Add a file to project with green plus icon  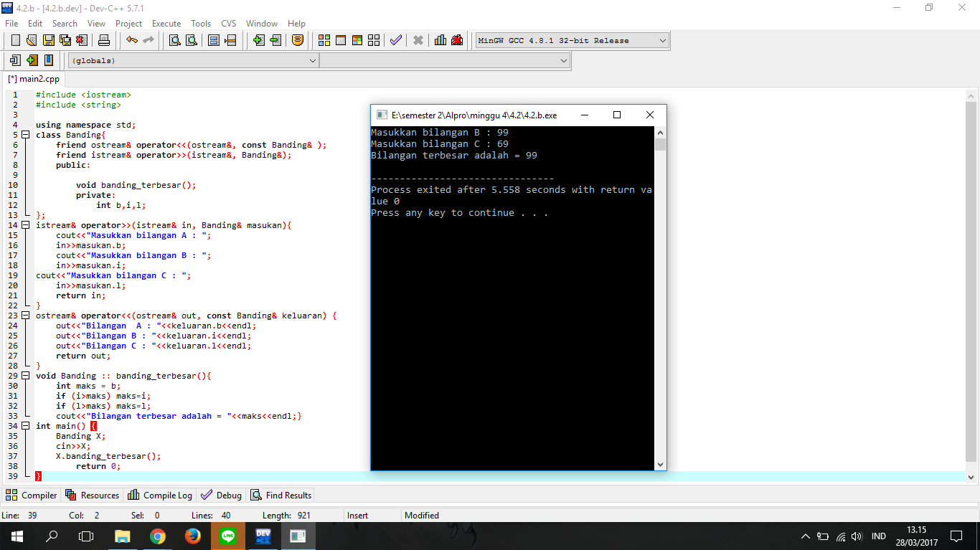pos(259,40)
